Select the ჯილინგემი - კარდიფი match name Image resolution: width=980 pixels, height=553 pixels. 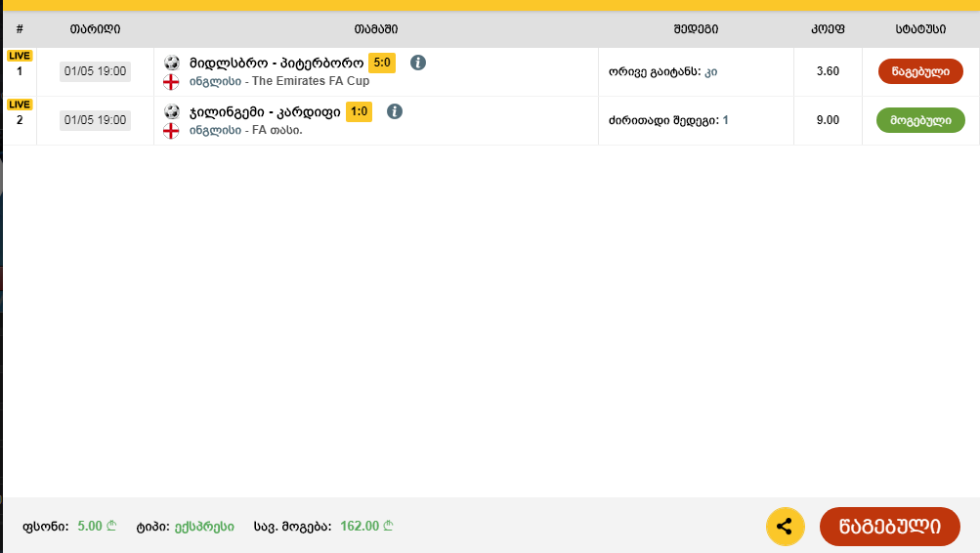pyautogui.click(x=265, y=111)
